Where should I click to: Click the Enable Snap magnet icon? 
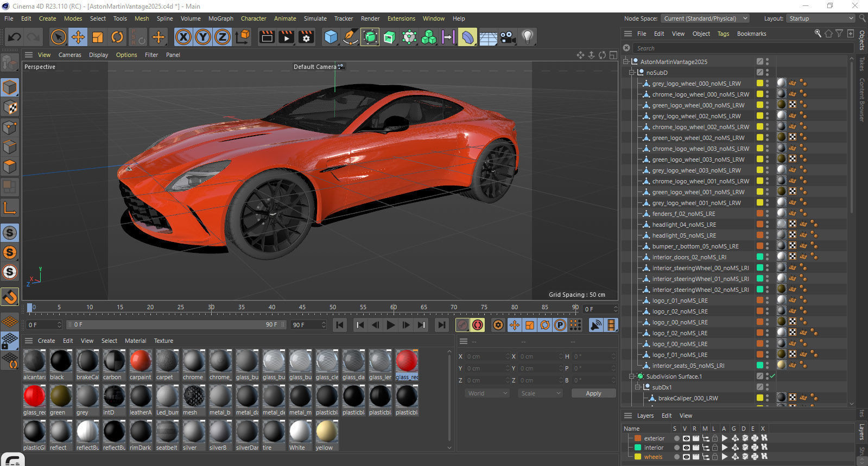click(x=10, y=297)
